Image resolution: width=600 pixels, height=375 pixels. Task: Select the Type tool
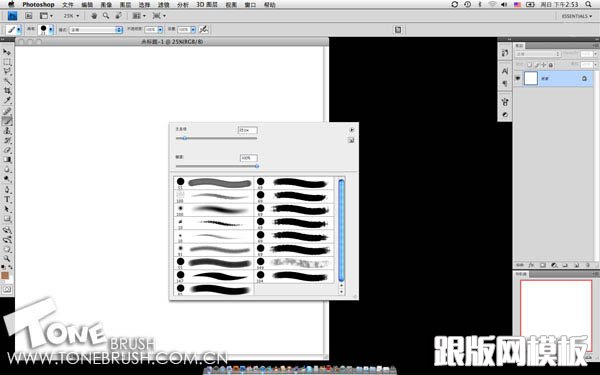coord(7,199)
